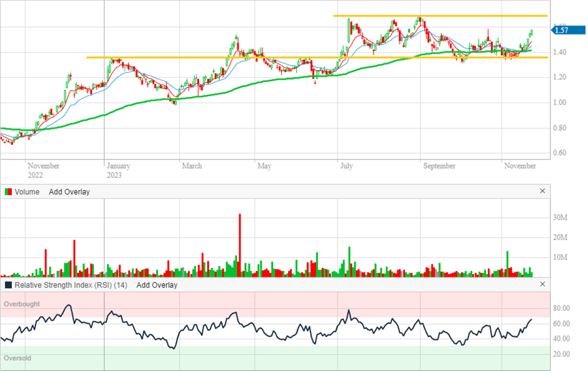Click Add Overlay beside Relative Strength Index
This screenshot has height=371, width=588.
click(157, 285)
